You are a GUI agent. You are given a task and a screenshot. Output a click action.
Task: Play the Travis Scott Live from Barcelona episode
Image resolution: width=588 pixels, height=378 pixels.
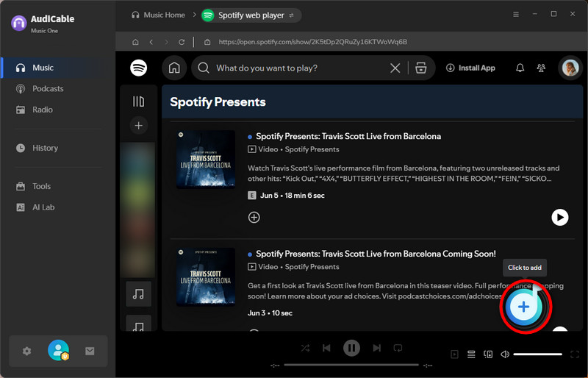coord(560,218)
